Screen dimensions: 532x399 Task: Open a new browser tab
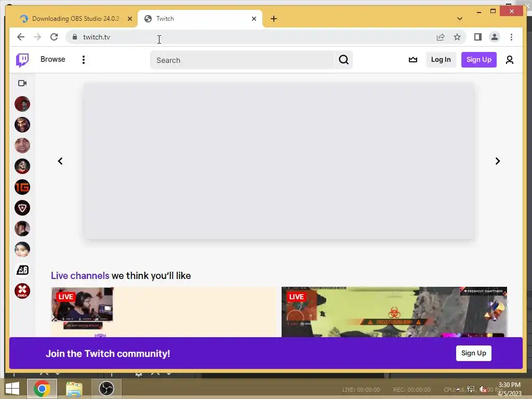point(274,19)
